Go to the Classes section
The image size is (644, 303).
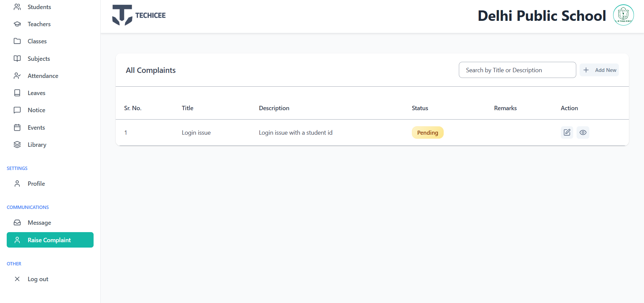(37, 41)
